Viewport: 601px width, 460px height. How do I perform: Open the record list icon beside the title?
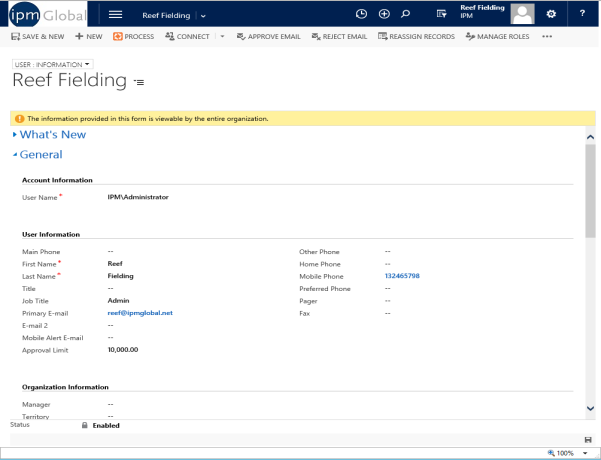pos(139,82)
